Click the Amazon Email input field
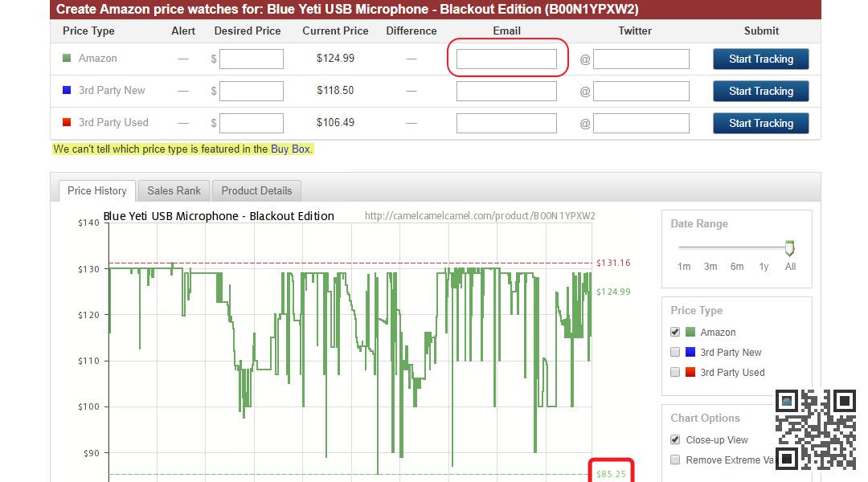This screenshot has height=482, width=868. 506,59
